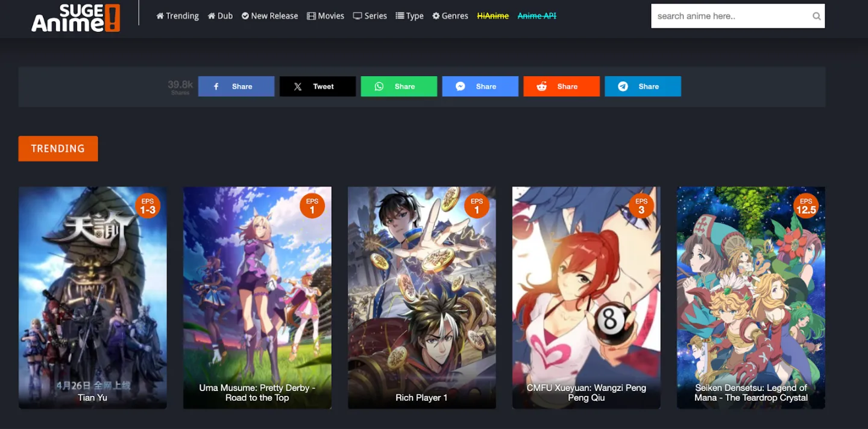Screen dimensions: 868x429
Task: Click the TRENDING section heading button
Action: point(58,148)
